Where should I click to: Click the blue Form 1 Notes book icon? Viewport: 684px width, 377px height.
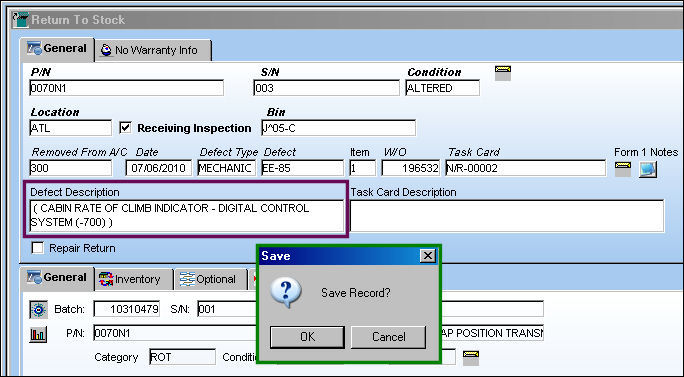tap(648, 169)
